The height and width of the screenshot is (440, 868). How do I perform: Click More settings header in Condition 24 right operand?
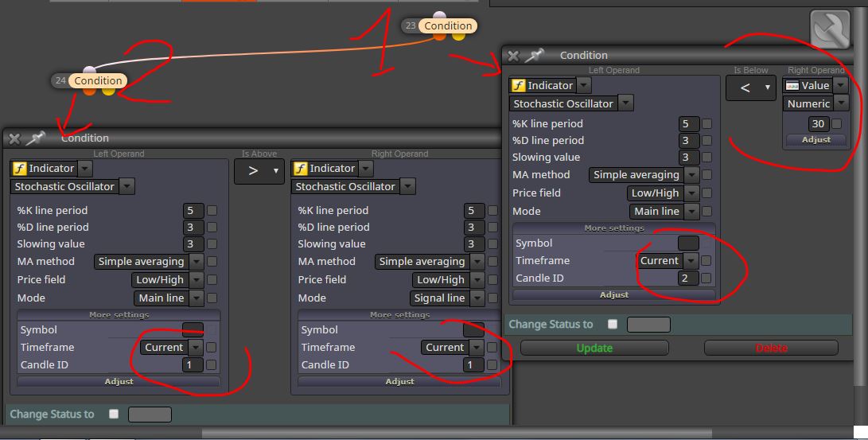click(399, 315)
